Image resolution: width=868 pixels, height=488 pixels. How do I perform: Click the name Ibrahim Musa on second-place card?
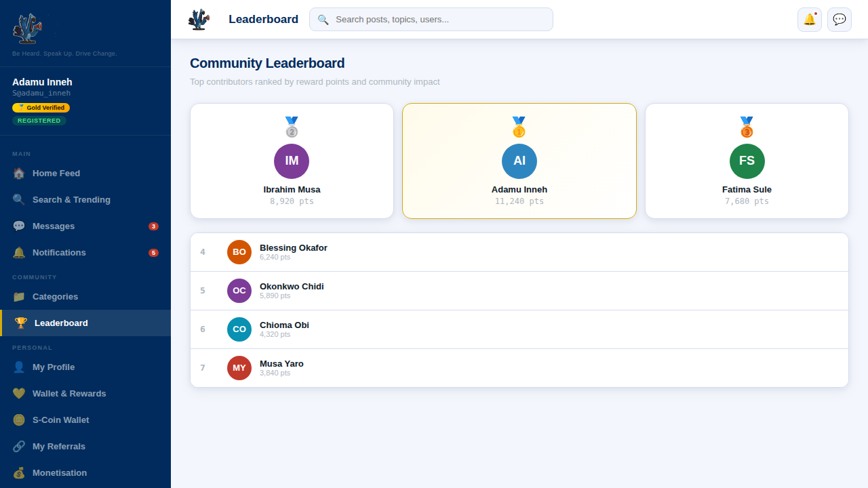(292, 190)
